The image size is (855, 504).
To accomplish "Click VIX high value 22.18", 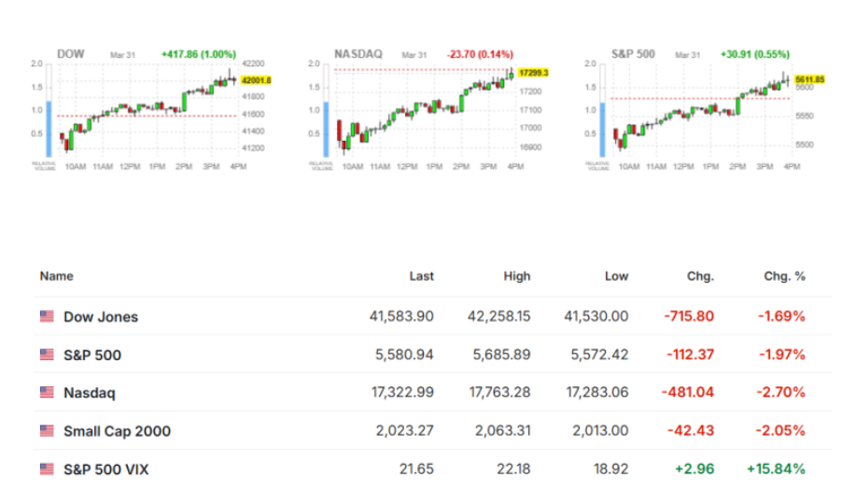I will coord(513,469).
